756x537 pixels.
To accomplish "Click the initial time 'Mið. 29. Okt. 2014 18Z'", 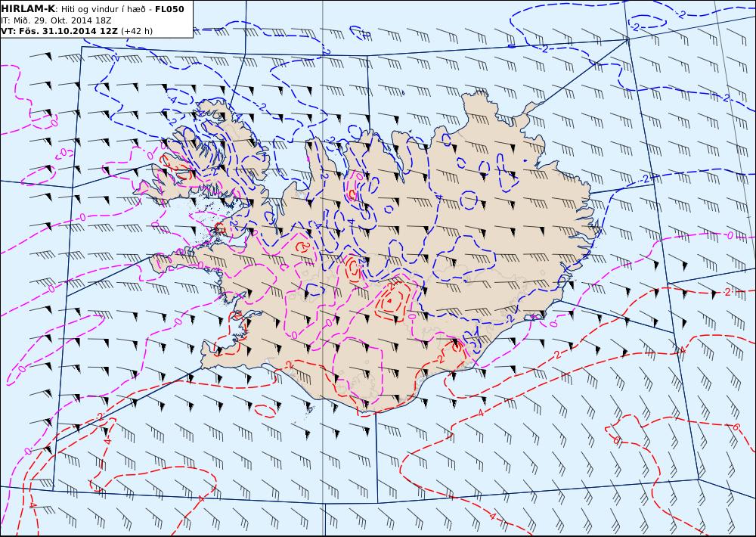I will tap(61, 20).
